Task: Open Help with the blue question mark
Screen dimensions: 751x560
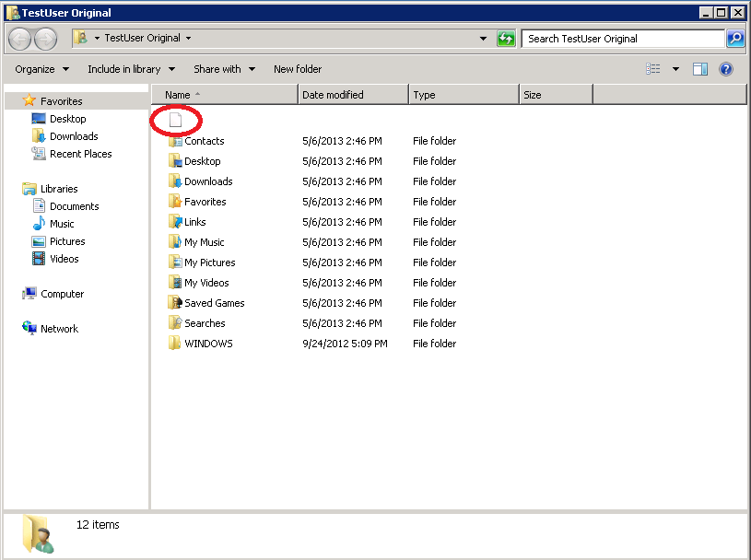Action: coord(726,69)
